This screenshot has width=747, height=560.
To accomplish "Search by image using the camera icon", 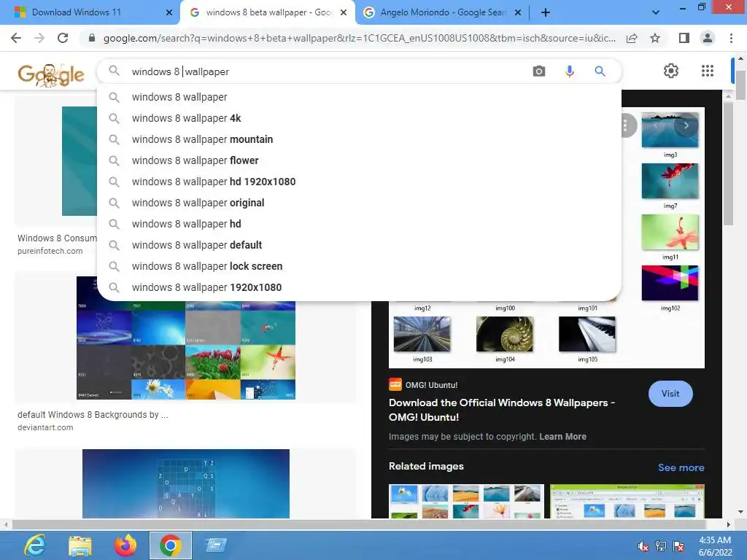I will [539, 71].
